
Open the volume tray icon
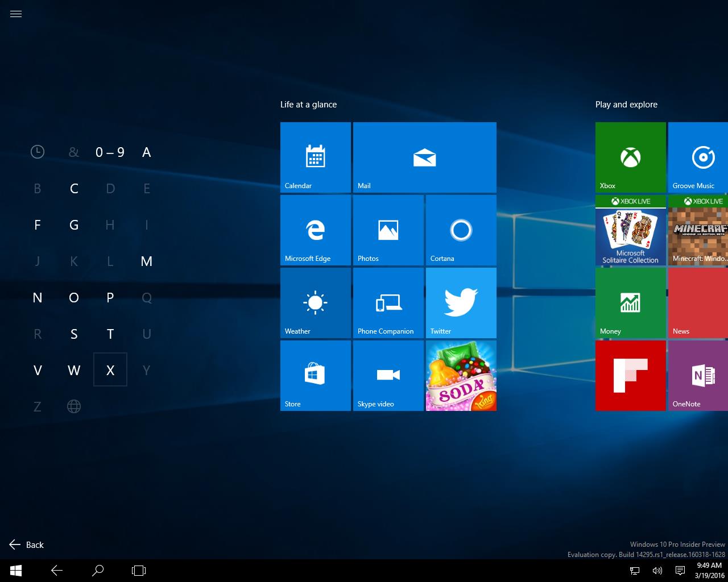point(657,571)
